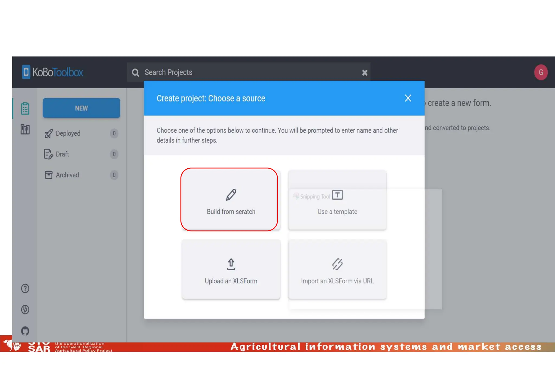The image size is (555, 392).
Task: Click the Deployed count badge
Action: (x=114, y=133)
